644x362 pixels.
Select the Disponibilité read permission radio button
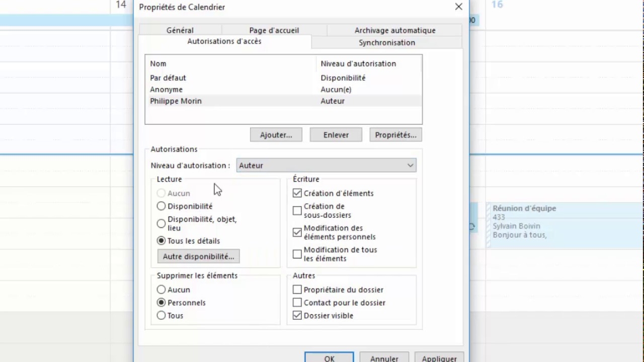click(161, 206)
